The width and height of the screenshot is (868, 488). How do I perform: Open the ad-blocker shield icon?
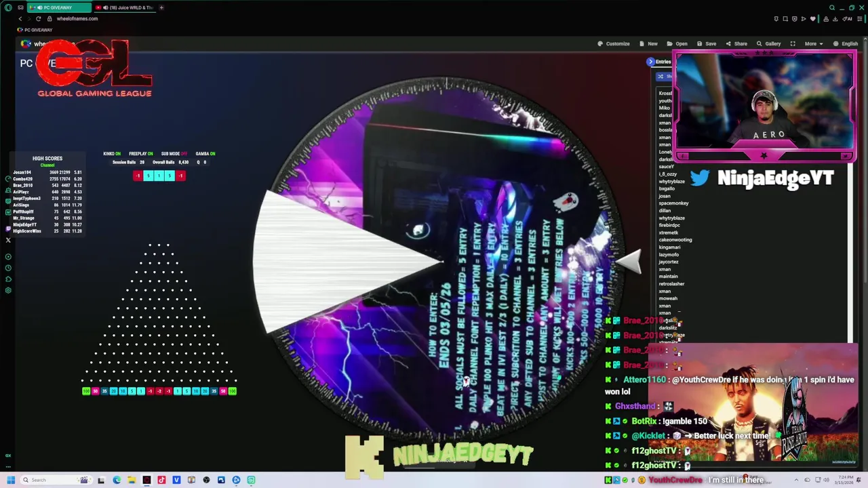[794, 18]
